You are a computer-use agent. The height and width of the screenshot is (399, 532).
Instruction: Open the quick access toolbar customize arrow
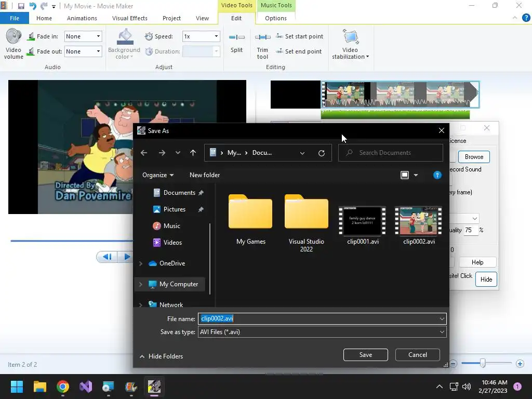tap(54, 6)
